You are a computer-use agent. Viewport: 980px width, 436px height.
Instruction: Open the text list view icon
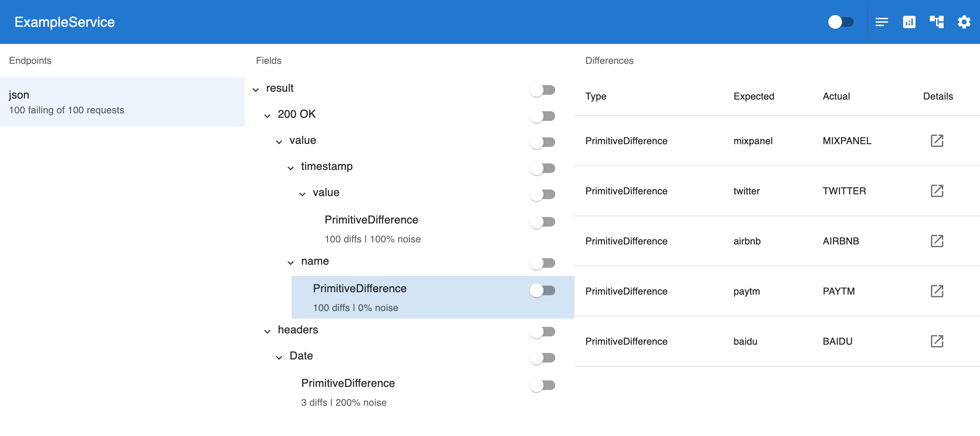[882, 22]
